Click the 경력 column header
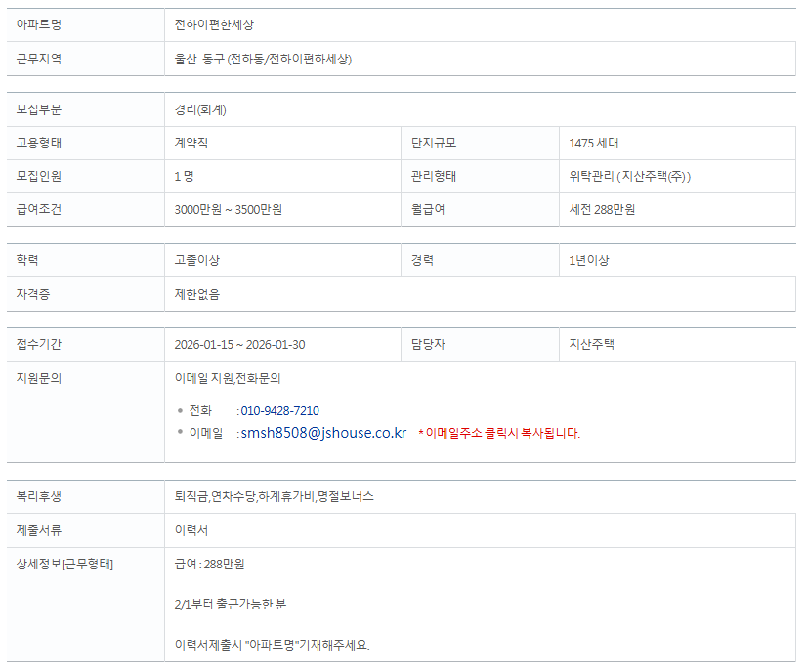Screen dimensions: 806x672 click(422, 260)
